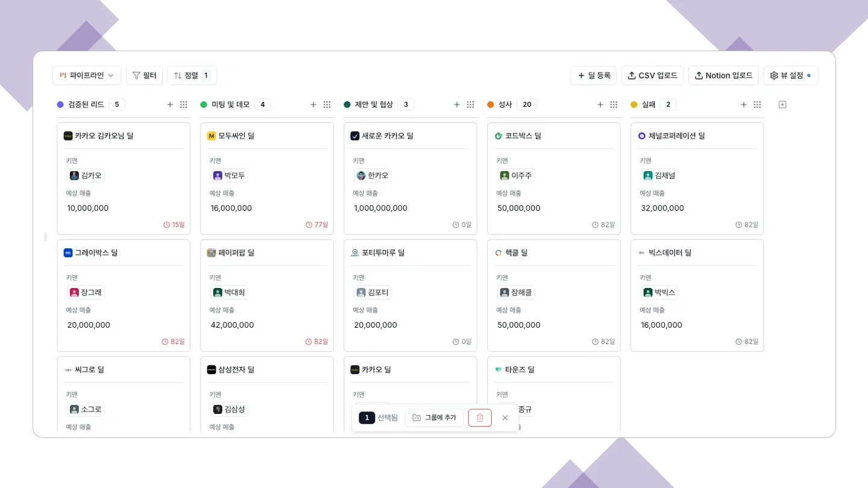Click the 15일 elapsed-days badge
The height and width of the screenshot is (488, 868).
(x=174, y=225)
